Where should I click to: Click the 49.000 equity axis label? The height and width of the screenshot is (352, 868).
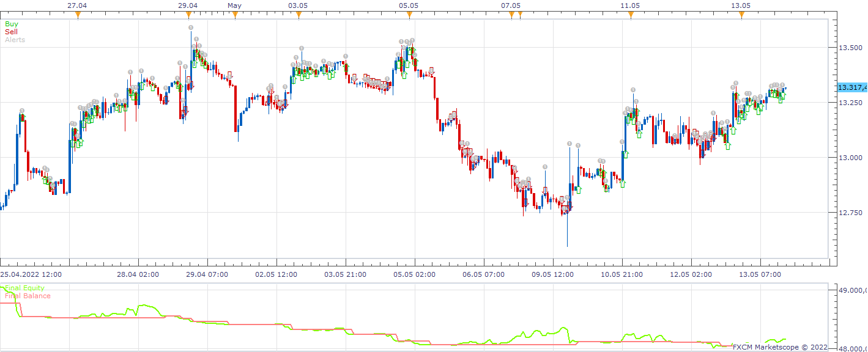coord(852,290)
